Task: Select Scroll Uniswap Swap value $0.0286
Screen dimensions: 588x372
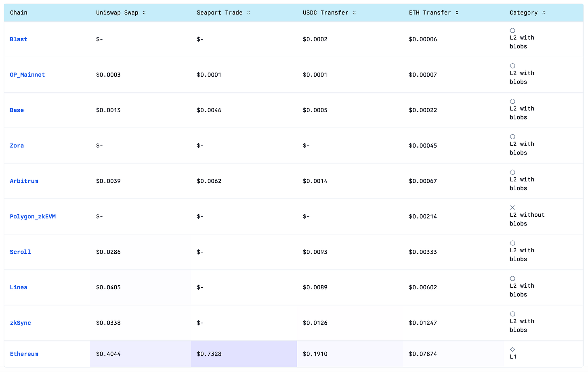Action: [108, 252]
